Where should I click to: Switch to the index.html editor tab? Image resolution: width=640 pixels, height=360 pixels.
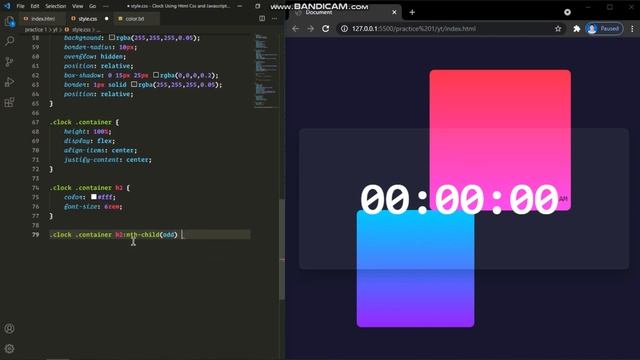(x=42, y=19)
